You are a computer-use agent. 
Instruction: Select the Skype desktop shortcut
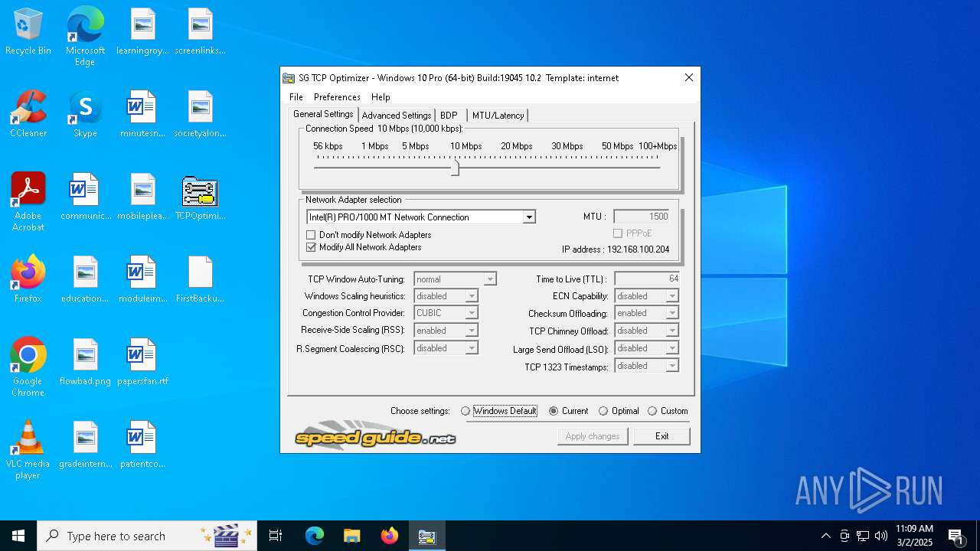click(85, 115)
